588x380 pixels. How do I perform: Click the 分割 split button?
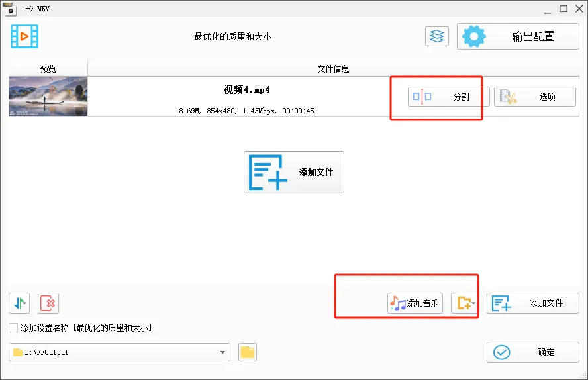pos(448,97)
